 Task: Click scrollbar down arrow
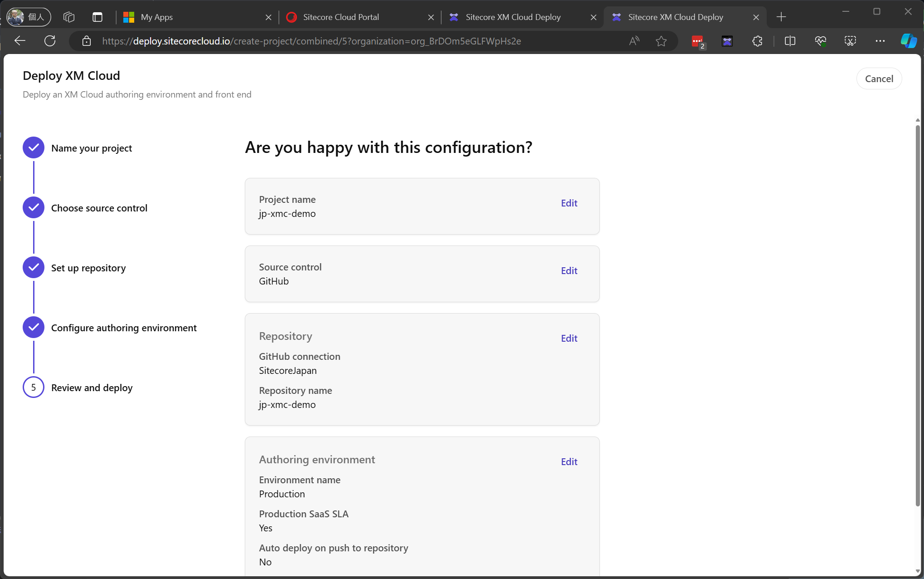click(x=918, y=571)
